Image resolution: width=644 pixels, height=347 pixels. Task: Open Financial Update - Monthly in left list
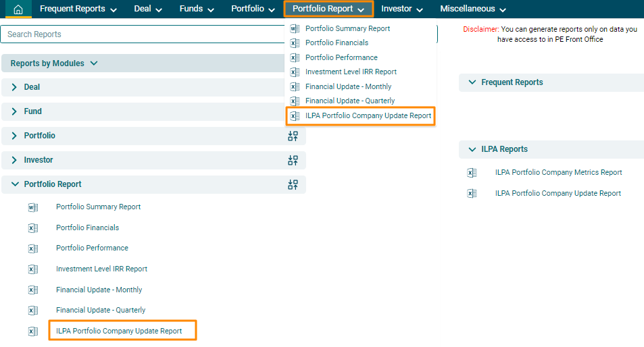(x=99, y=290)
